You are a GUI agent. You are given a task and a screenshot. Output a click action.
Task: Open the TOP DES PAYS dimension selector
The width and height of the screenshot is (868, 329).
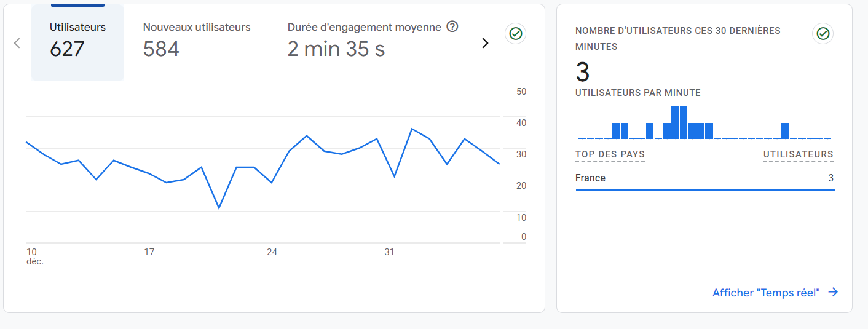(x=610, y=154)
